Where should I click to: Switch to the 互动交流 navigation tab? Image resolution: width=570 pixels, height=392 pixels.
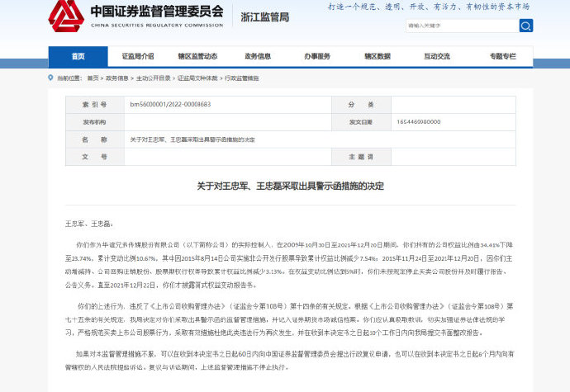pyautogui.click(x=437, y=56)
